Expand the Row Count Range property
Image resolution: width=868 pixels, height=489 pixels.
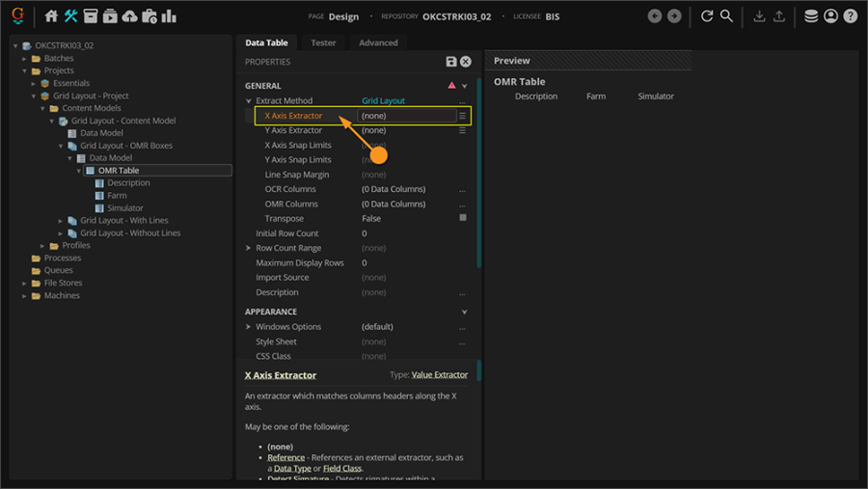[248, 248]
